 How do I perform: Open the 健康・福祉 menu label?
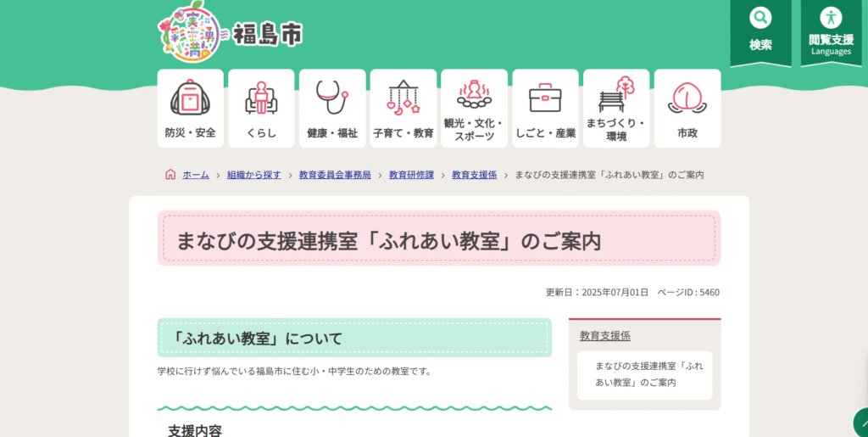click(x=332, y=133)
